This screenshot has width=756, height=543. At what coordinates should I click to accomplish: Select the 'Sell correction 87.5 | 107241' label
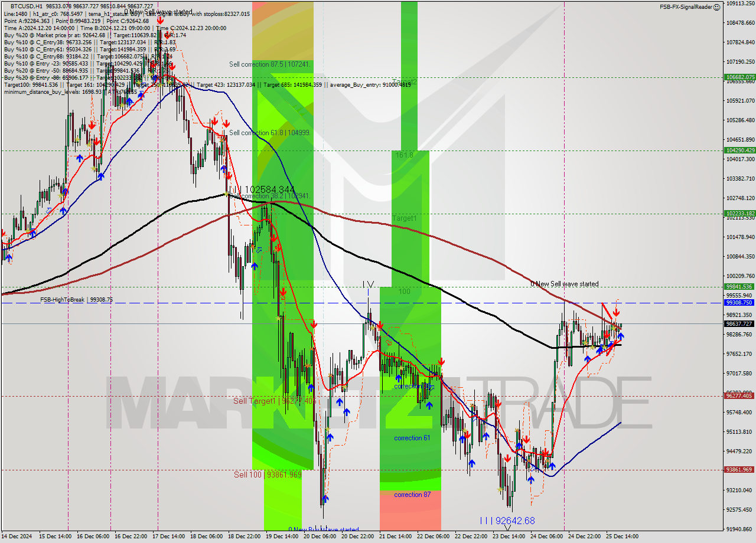click(270, 64)
